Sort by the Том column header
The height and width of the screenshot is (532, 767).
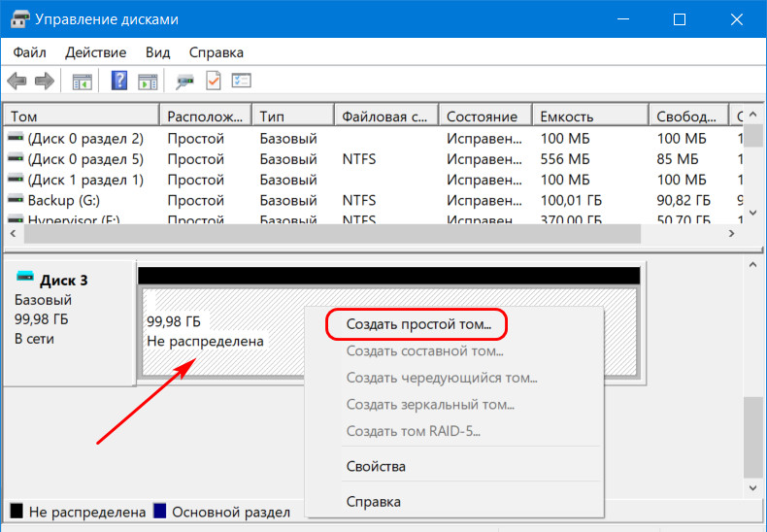point(82,116)
